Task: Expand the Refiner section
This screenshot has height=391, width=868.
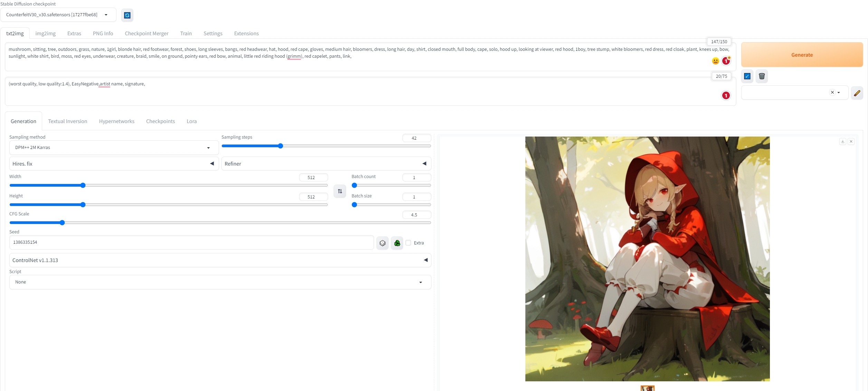Action: [424, 164]
